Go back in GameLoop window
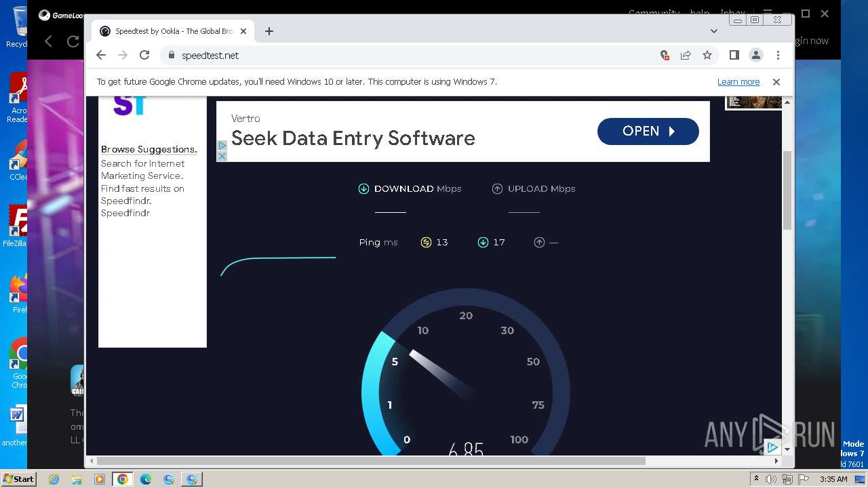 (x=48, y=41)
